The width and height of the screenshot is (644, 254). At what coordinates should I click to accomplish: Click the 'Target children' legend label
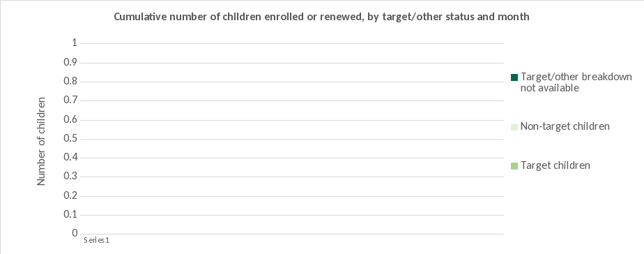click(555, 165)
